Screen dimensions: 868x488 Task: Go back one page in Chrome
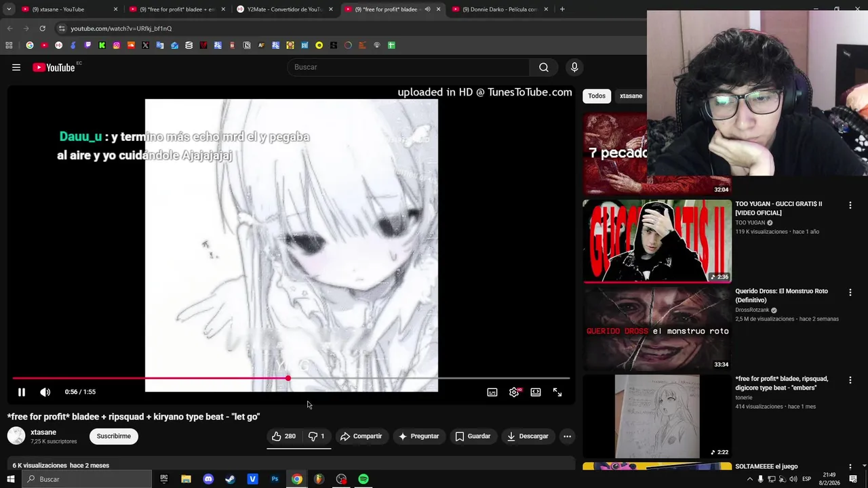[9, 28]
